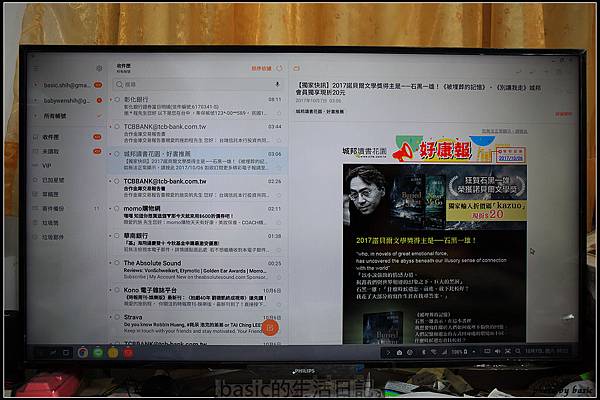Click the Wi-Fi icon in system tray

pyautogui.click(x=434, y=352)
